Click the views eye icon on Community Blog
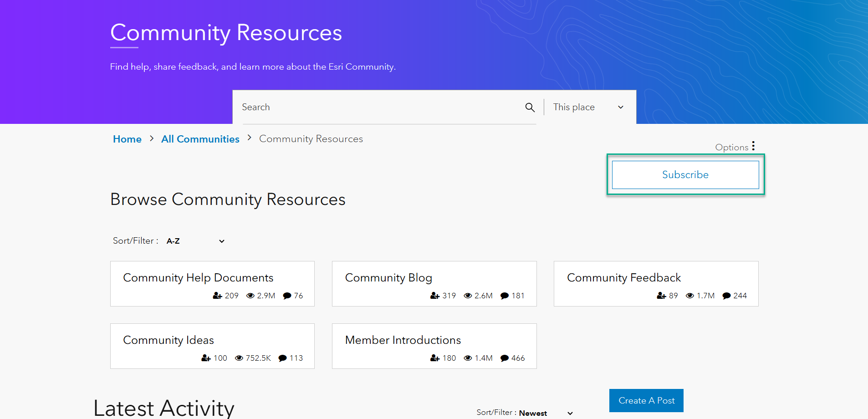The image size is (868, 419). pos(468,296)
